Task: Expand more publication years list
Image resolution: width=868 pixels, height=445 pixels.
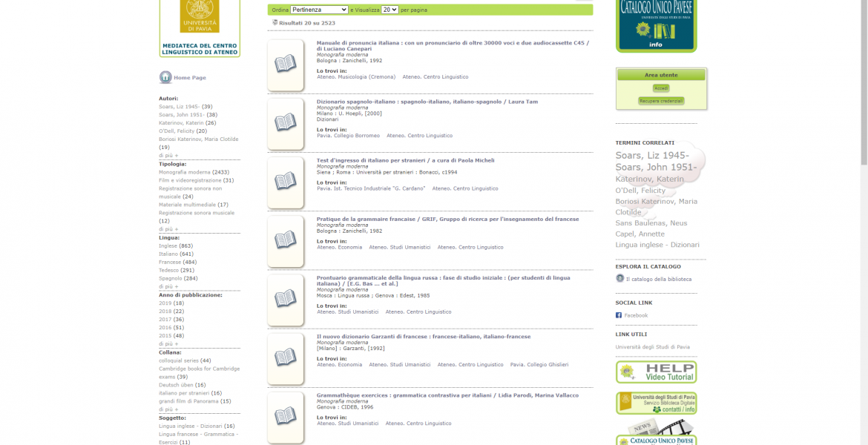Action: click(168, 344)
